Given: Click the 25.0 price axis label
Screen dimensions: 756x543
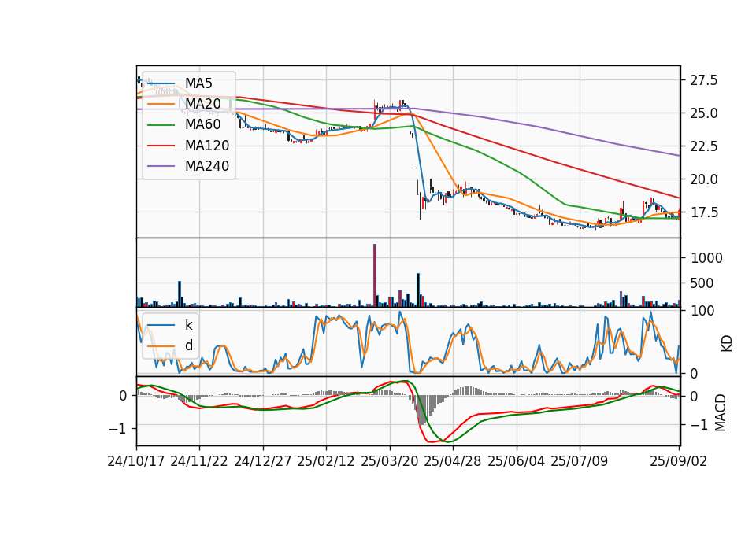Looking at the screenshot, I should coord(704,113).
